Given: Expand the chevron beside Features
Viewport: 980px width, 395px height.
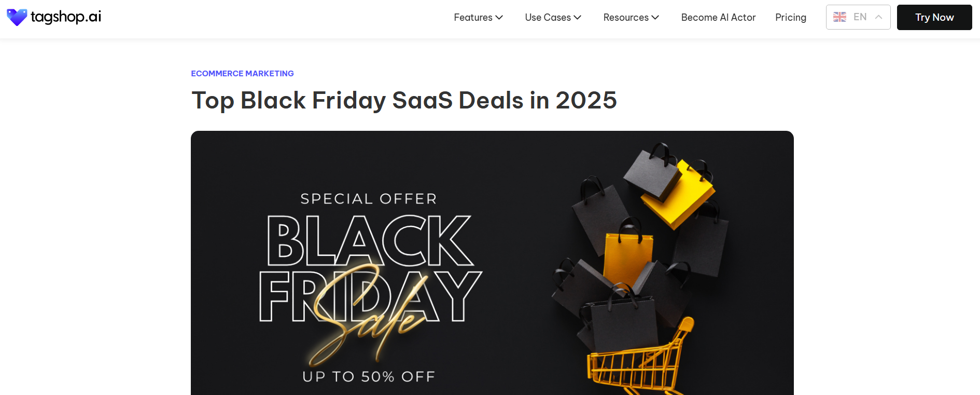Looking at the screenshot, I should [499, 18].
